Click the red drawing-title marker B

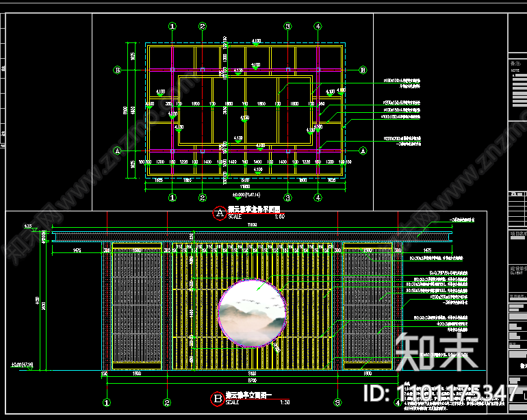[218, 399]
